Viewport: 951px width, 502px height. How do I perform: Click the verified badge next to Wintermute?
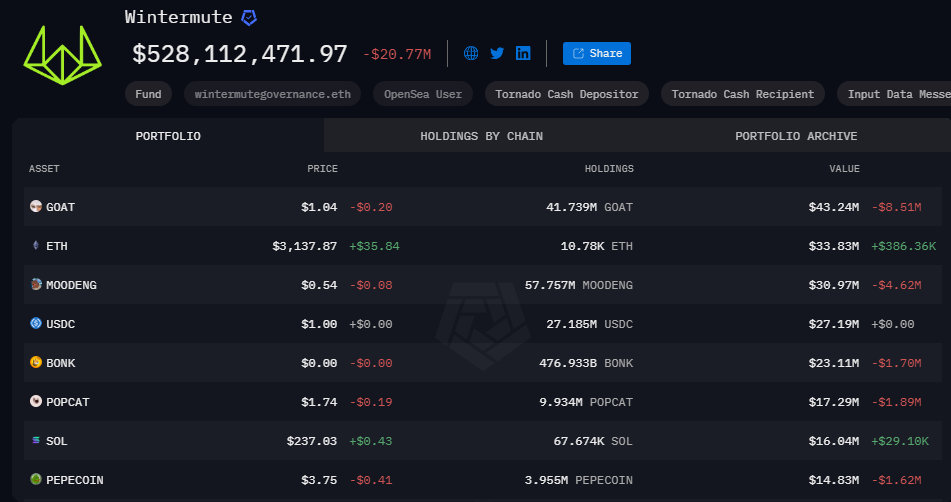tap(249, 18)
